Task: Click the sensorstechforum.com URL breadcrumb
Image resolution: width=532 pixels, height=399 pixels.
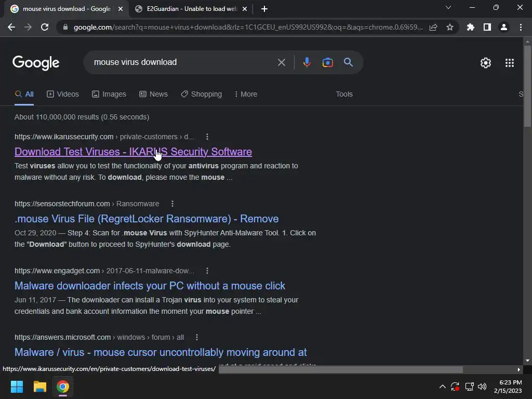Action: coord(87,204)
